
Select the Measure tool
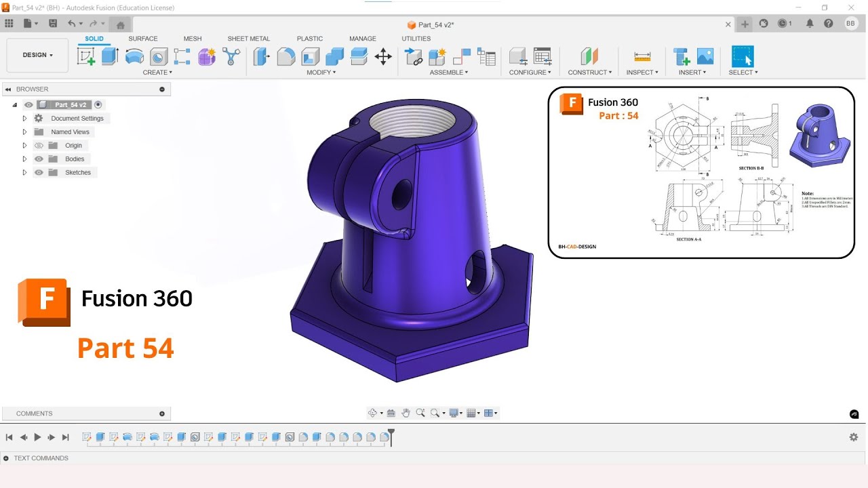point(642,57)
